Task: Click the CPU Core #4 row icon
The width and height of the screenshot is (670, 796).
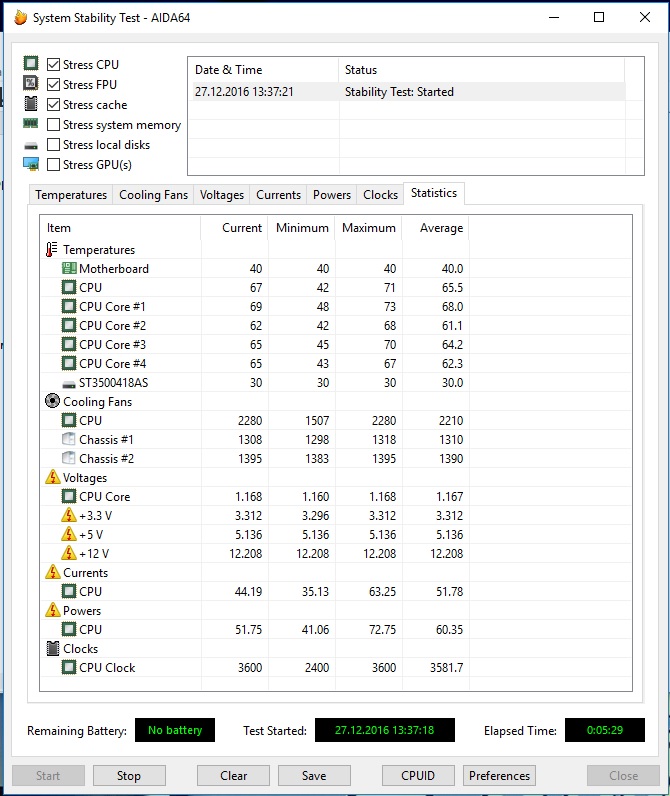Action: point(69,363)
